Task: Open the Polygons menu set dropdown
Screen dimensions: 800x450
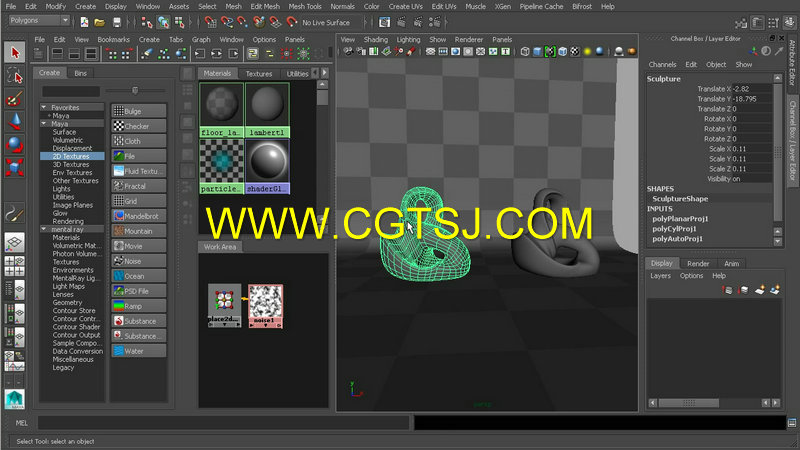Action: point(39,20)
